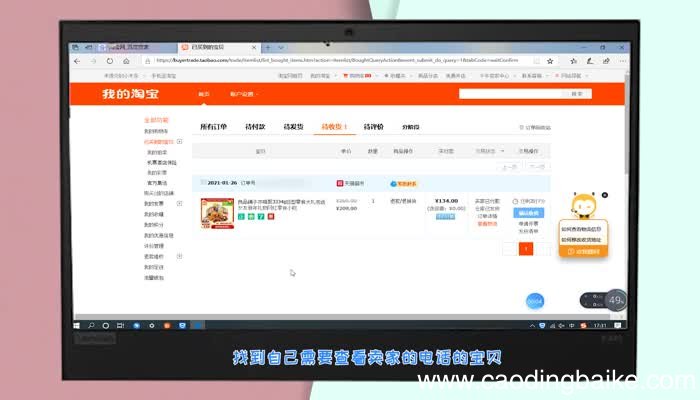Switch to the 所有订单 tab
This screenshot has height=400, width=700.
pyautogui.click(x=213, y=127)
